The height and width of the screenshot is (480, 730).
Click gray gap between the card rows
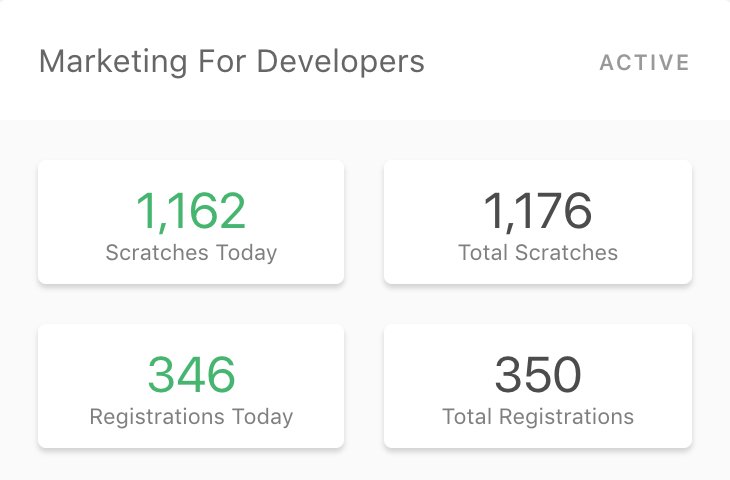click(x=365, y=304)
